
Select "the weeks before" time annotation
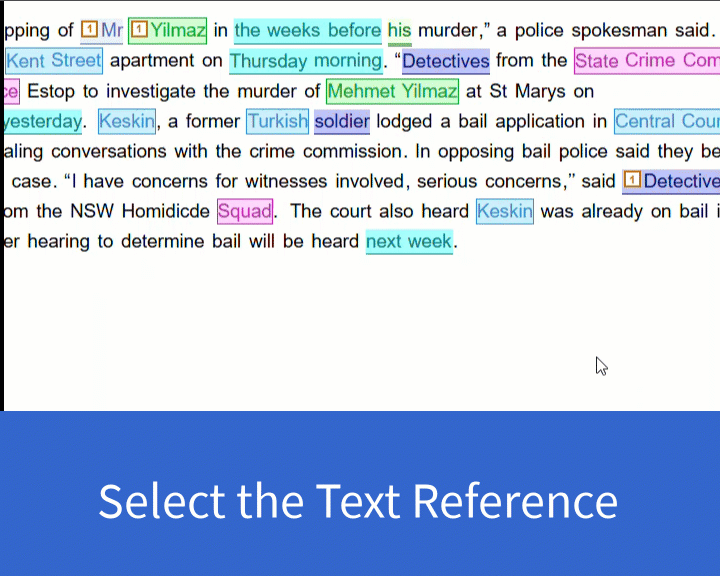[x=307, y=31]
